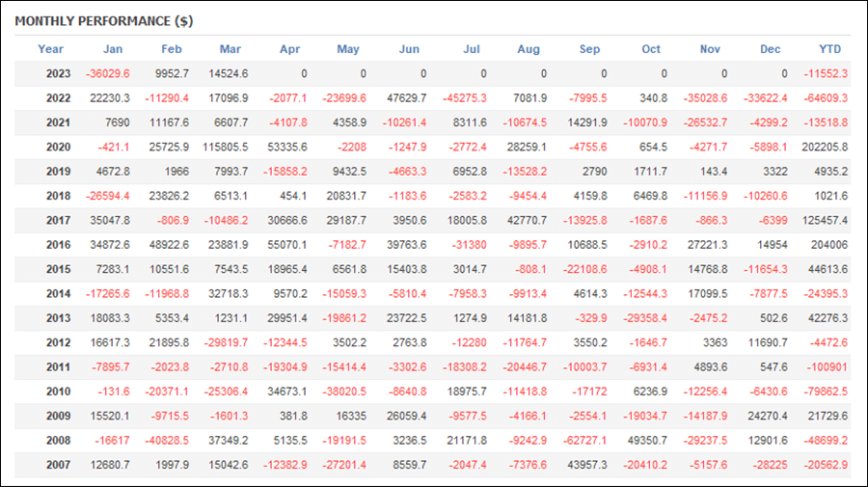Click the 2023 January value -36029.6

107,73
